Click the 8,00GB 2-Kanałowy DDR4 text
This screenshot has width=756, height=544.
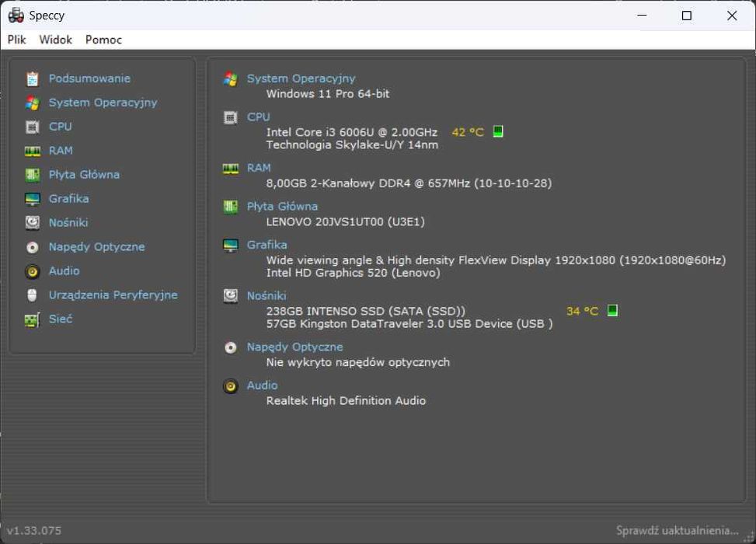409,183
